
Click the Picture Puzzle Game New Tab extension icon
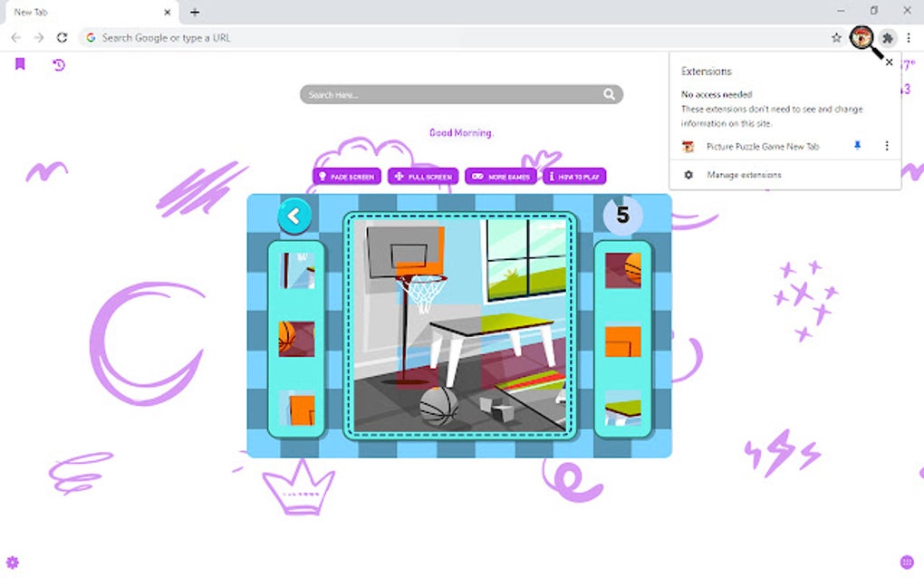coord(688,146)
